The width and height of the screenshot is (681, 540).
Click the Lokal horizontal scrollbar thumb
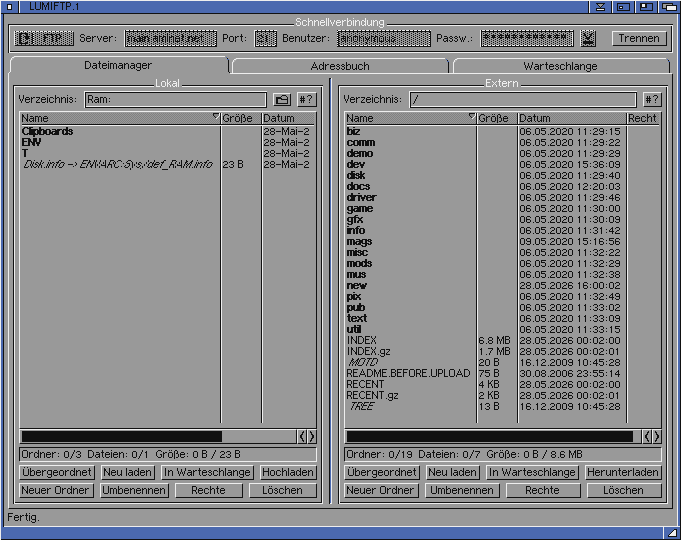[x=122, y=437]
